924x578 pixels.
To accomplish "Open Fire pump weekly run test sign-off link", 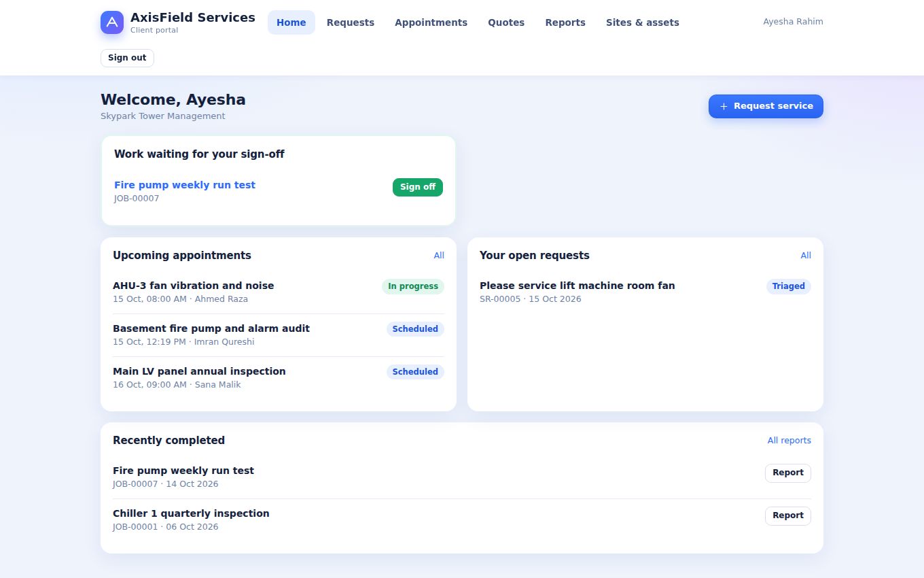I will [185, 185].
